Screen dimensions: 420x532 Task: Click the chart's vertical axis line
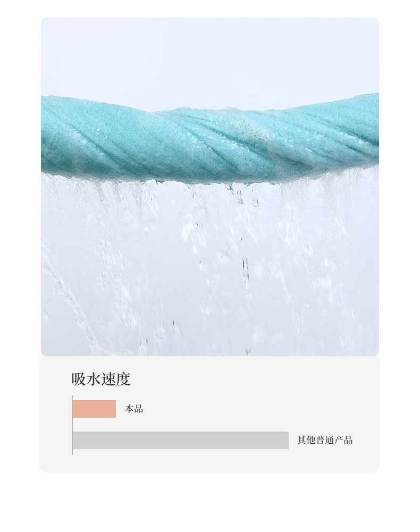pyautogui.click(x=72, y=425)
